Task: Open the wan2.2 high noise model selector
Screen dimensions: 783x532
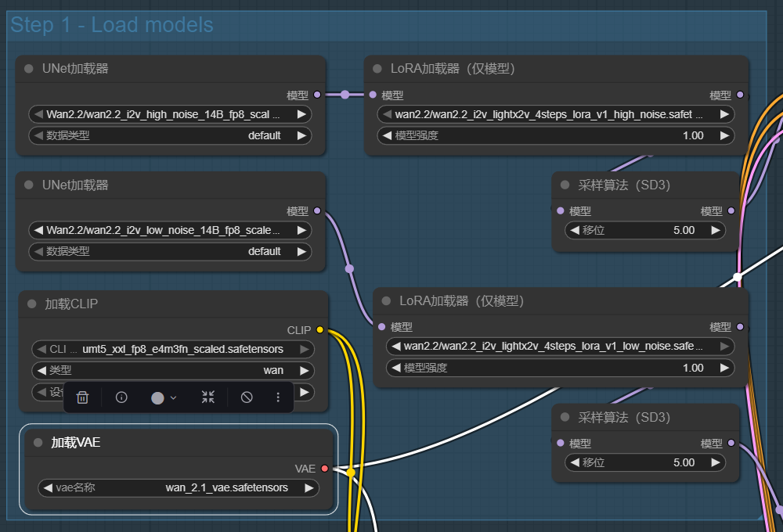Action: (171, 113)
